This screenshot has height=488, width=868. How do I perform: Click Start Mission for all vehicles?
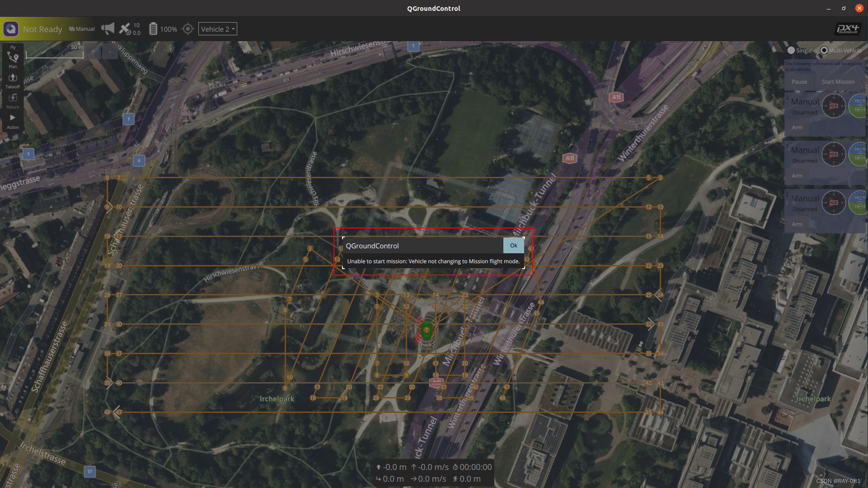point(838,82)
